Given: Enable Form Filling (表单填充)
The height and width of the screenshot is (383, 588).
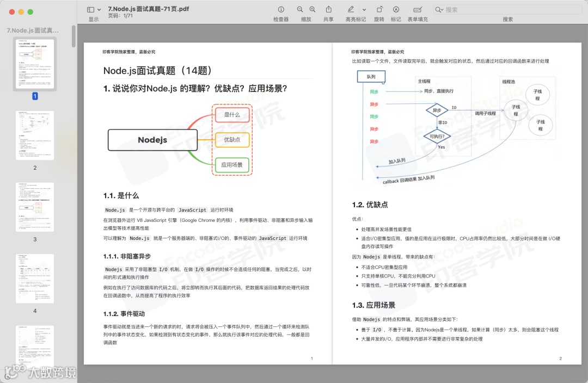Looking at the screenshot, I should pos(418,9).
